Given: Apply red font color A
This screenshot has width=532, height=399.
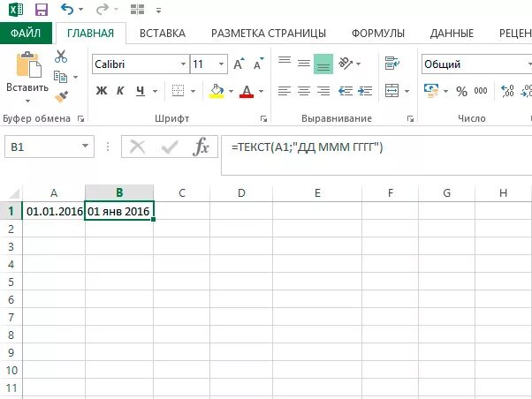Looking at the screenshot, I should click(x=247, y=91).
